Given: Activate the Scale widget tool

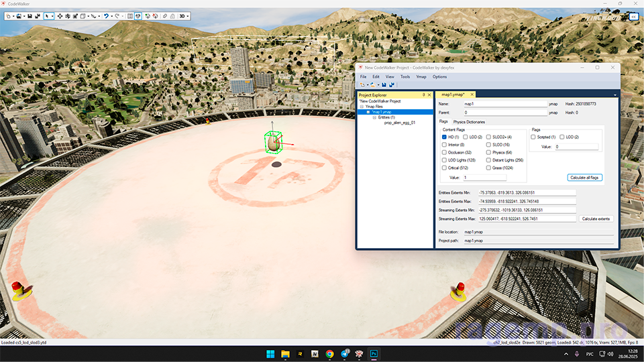Looking at the screenshot, I should coord(75,16).
